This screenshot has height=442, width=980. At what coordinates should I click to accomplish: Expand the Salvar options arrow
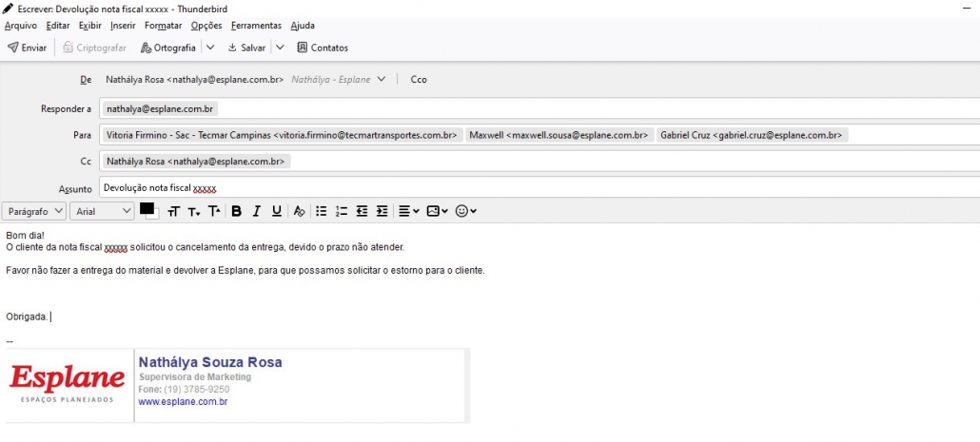click(x=280, y=48)
